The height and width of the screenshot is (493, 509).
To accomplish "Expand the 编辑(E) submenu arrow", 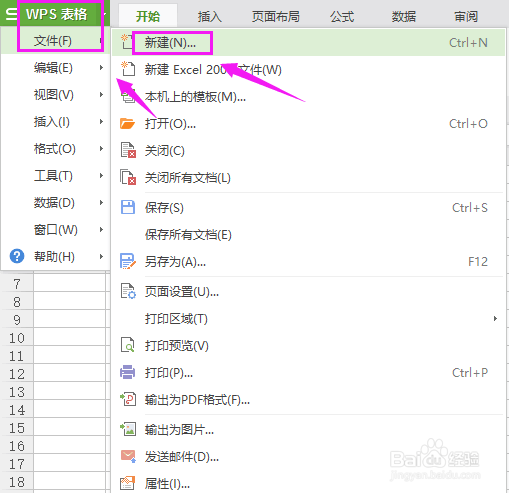I will [x=101, y=68].
